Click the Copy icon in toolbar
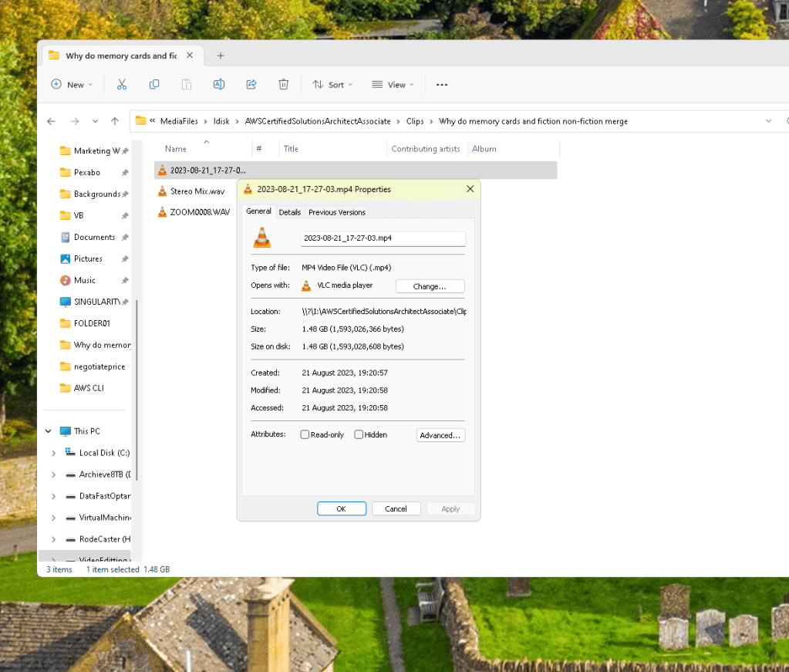 tap(154, 85)
